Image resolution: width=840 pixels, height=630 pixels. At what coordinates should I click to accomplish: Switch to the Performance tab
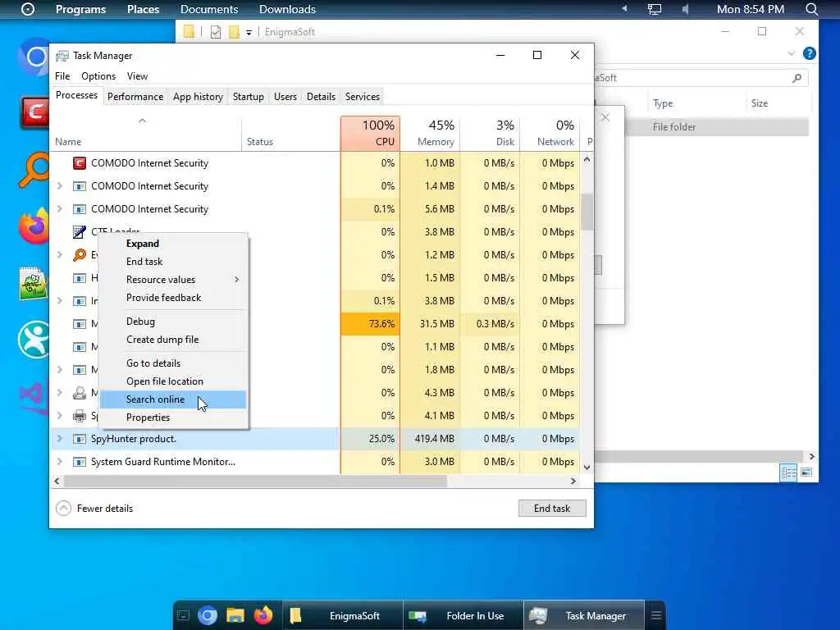click(x=135, y=97)
